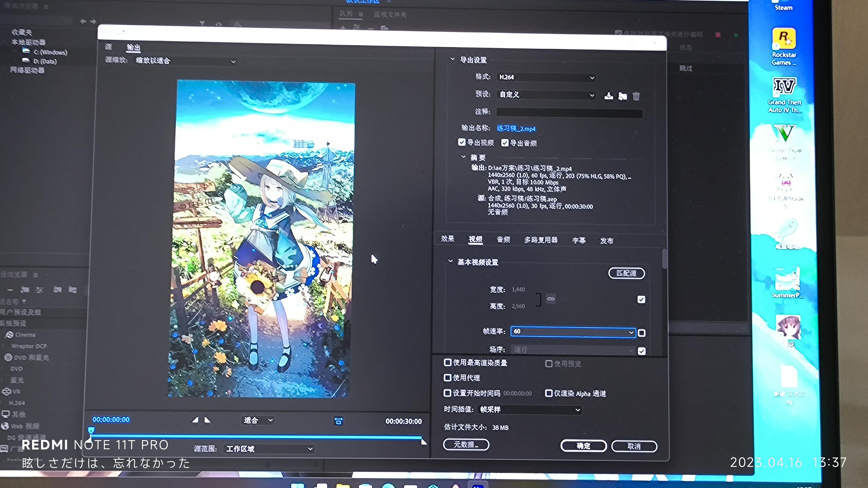The width and height of the screenshot is (868, 488).
Task: Check the 帧速率 match source checkbox
Action: pos(642,333)
